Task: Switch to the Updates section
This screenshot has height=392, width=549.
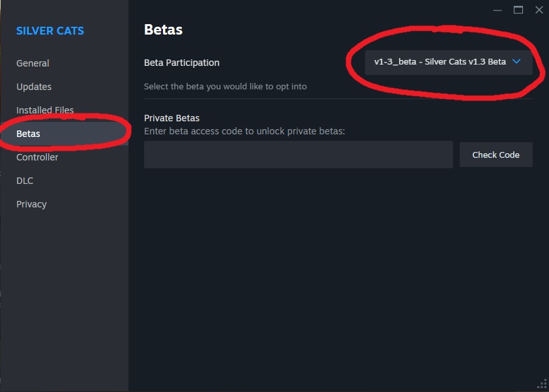Action: tap(34, 87)
